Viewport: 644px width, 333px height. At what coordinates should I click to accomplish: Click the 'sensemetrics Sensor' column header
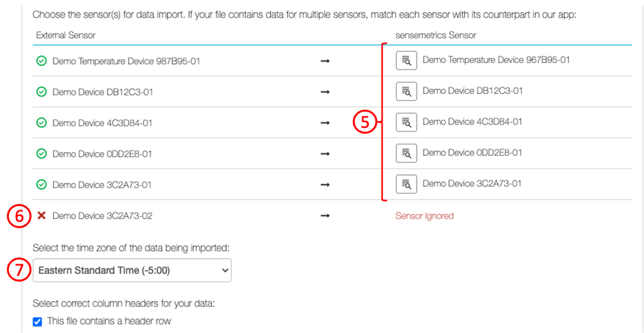click(435, 35)
